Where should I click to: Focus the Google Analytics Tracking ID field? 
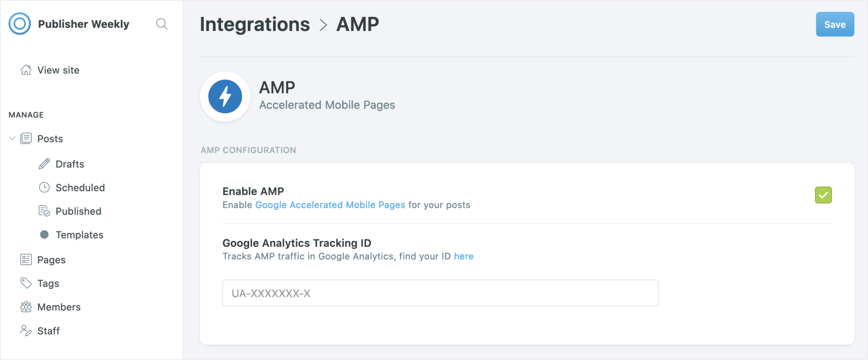coord(440,293)
